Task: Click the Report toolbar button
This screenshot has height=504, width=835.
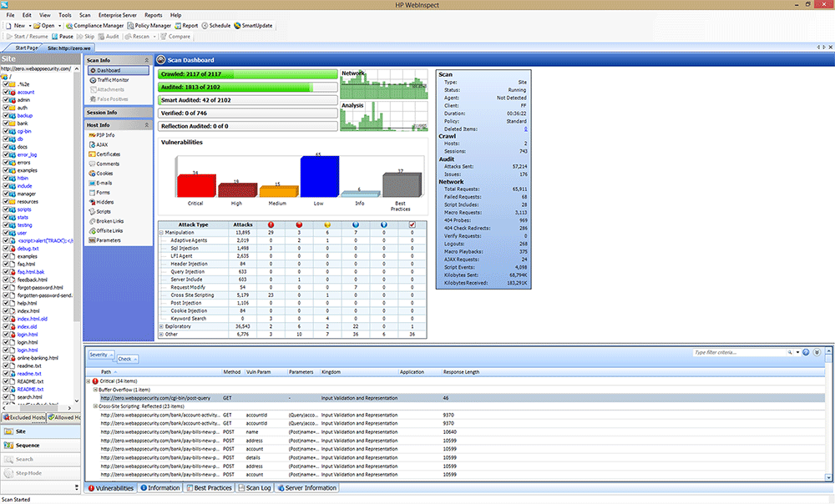Action: coord(186,26)
